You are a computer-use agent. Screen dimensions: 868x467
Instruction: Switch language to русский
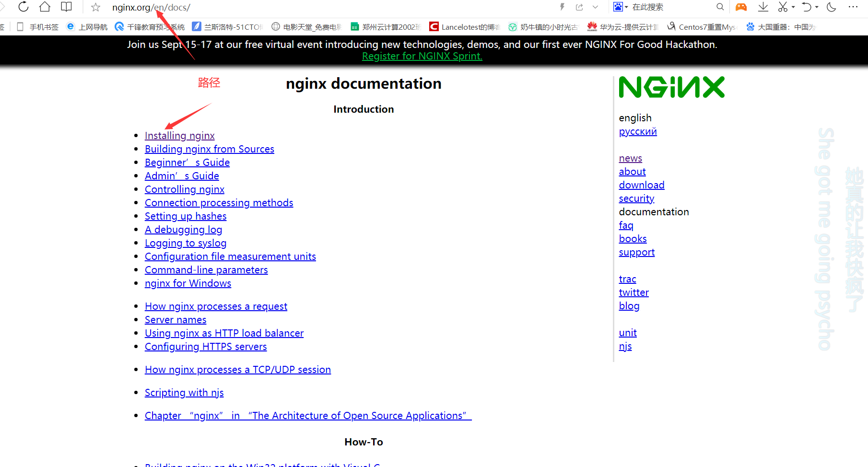pos(638,131)
